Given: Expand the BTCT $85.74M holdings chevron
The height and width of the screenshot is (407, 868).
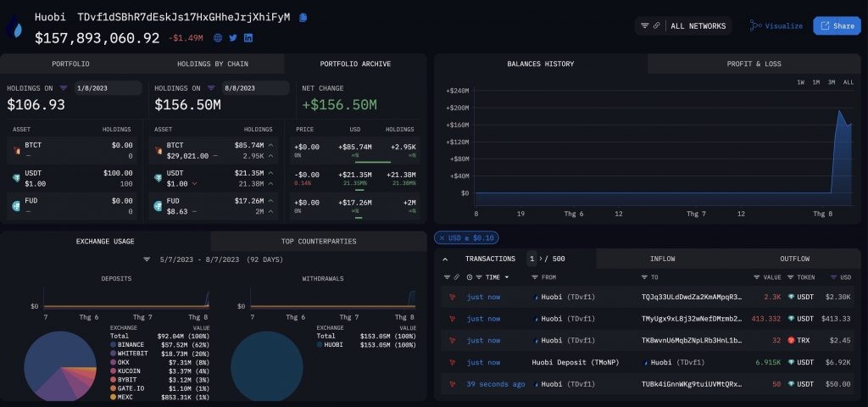Looking at the screenshot, I should coord(270,145).
